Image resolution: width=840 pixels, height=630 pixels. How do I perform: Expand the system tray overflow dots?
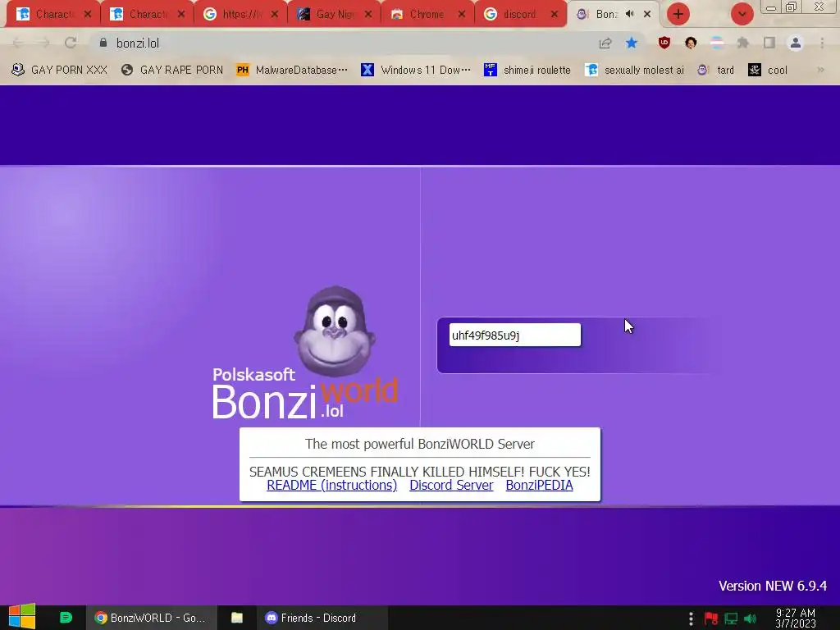pyautogui.click(x=691, y=619)
